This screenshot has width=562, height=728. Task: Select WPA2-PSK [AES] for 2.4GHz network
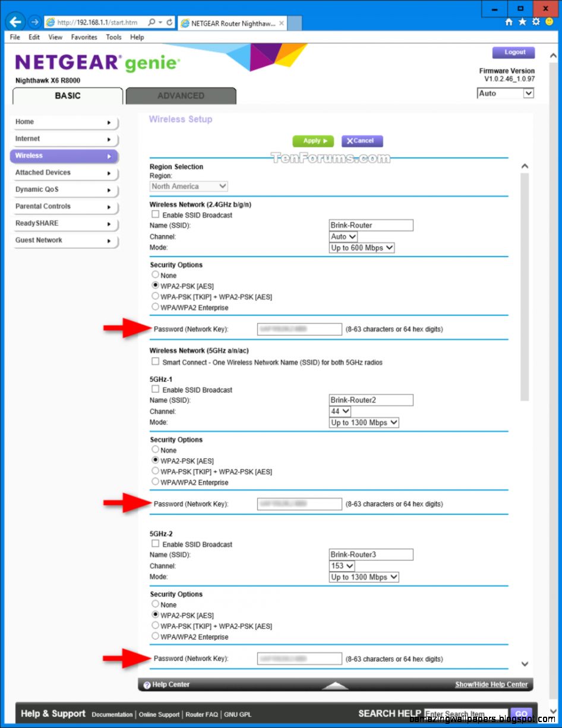pyautogui.click(x=156, y=286)
